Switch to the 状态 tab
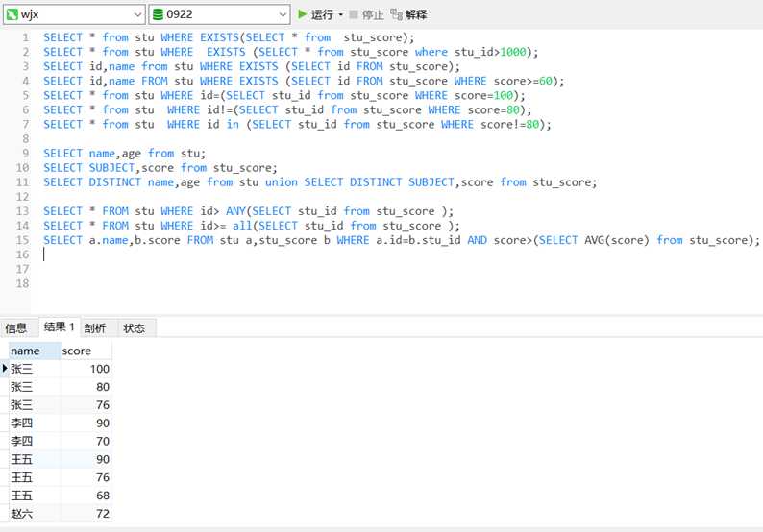Image resolution: width=763 pixels, height=532 pixels. (135, 328)
